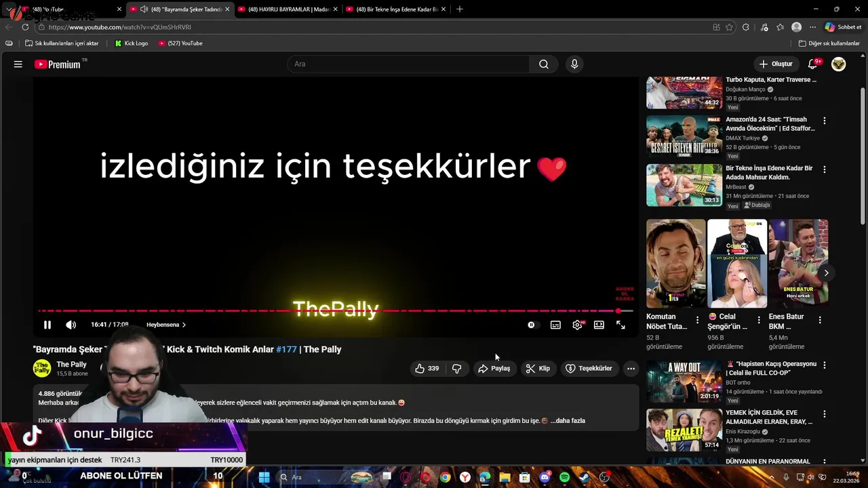Image resolution: width=868 pixels, height=488 pixels.
Task: Open the #177 hashtag link in title
Action: coord(286,349)
